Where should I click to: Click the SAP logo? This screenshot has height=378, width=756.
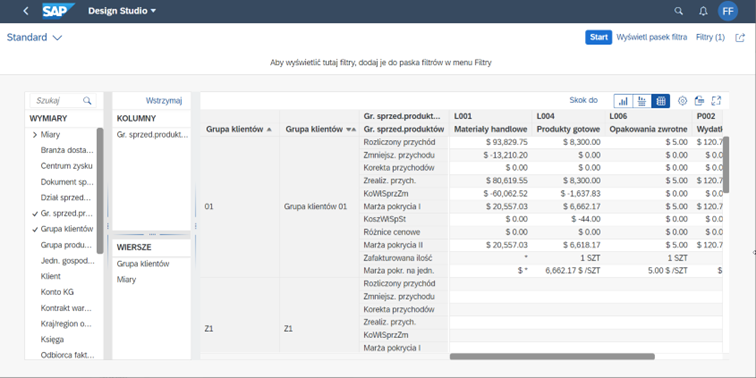[58, 11]
